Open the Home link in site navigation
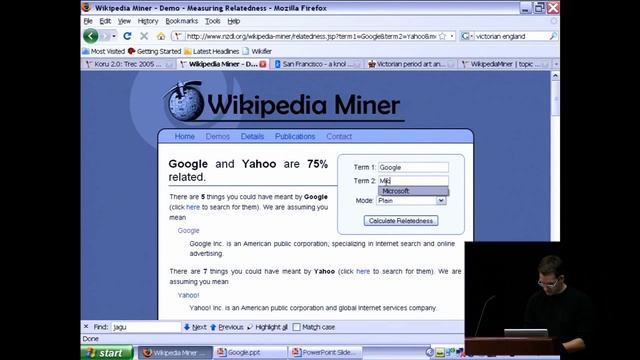The image size is (640, 360). [184, 136]
